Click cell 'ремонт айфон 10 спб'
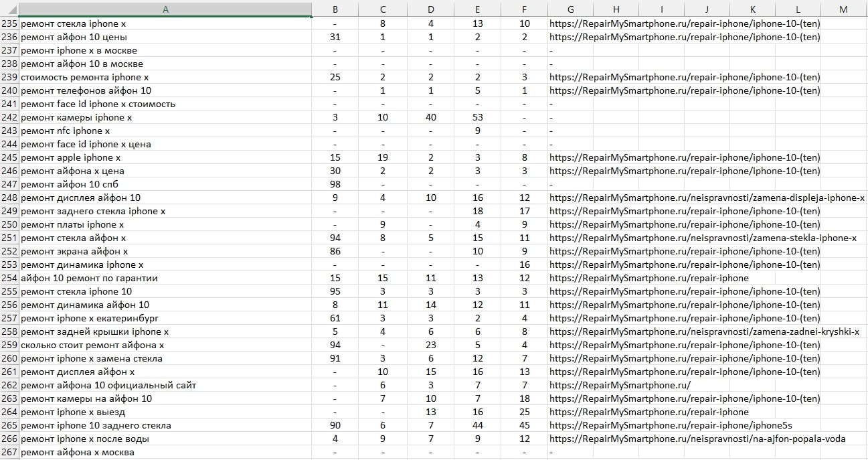 [165, 184]
